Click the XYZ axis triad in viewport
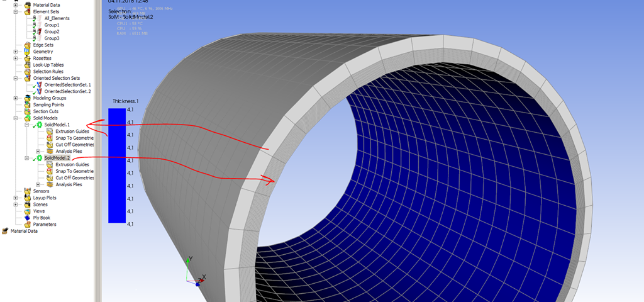The image size is (644, 302). tap(195, 271)
